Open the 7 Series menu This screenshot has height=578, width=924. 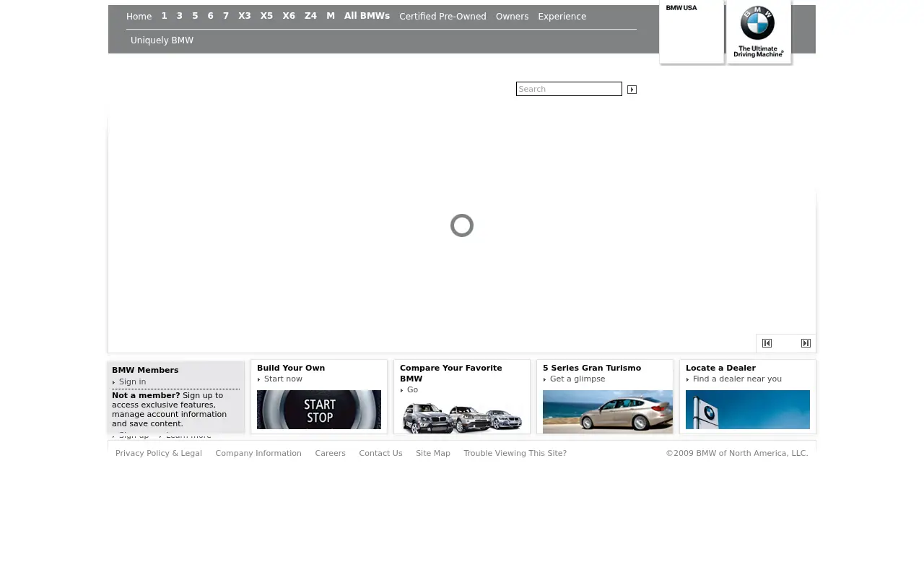226,16
